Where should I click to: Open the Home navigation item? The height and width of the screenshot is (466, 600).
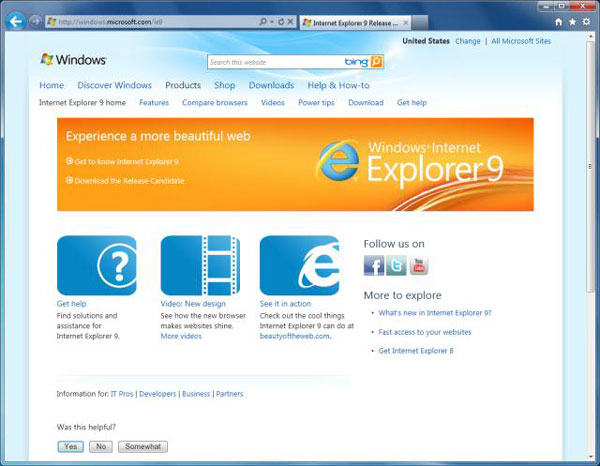pyautogui.click(x=52, y=85)
